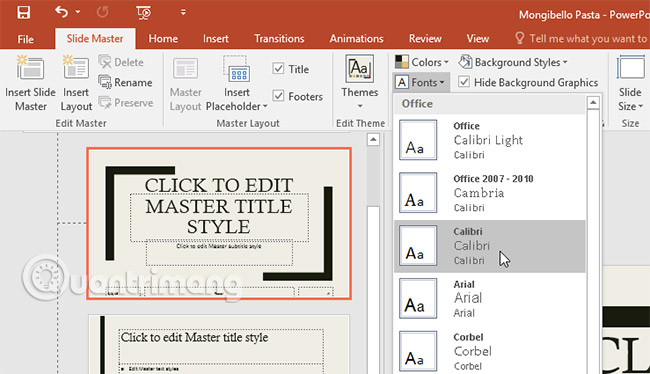The image size is (650, 374).
Task: Expand the Themes dropdown arrow
Action: tap(360, 106)
